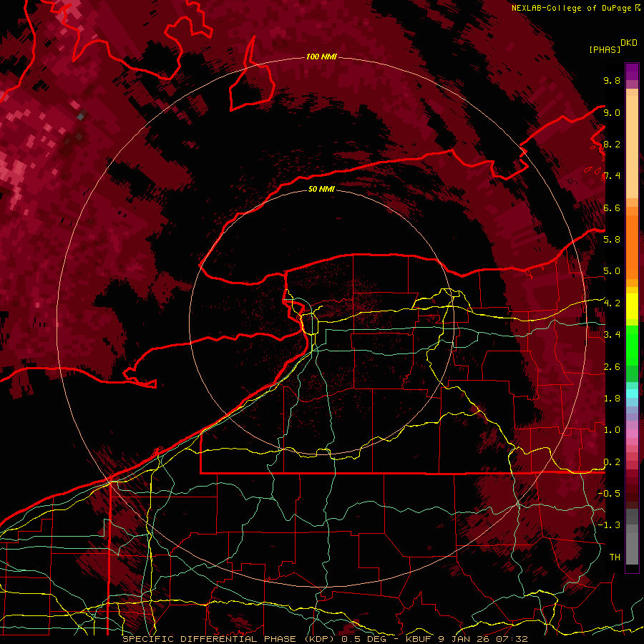This screenshot has width=644, height=644.
Task: Click the 3.4 scale value
Action: point(612,335)
